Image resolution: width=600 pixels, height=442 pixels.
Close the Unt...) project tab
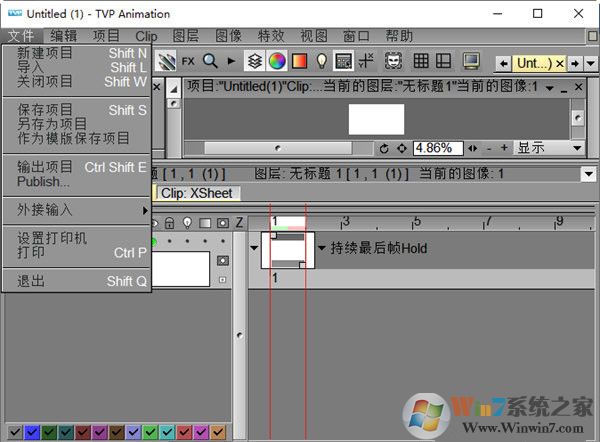560,64
